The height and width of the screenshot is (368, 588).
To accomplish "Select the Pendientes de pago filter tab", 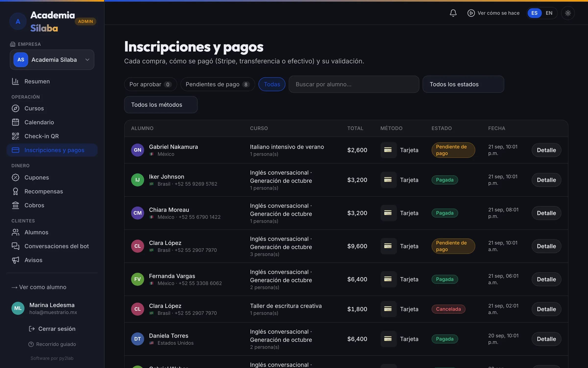I will point(218,84).
